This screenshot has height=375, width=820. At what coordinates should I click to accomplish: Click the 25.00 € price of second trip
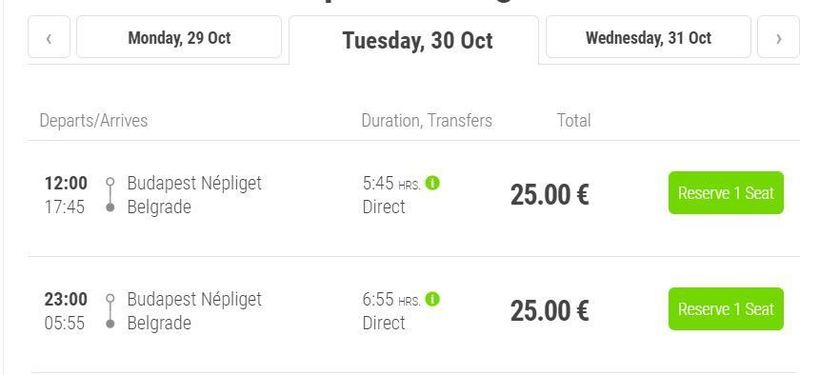[x=550, y=311]
